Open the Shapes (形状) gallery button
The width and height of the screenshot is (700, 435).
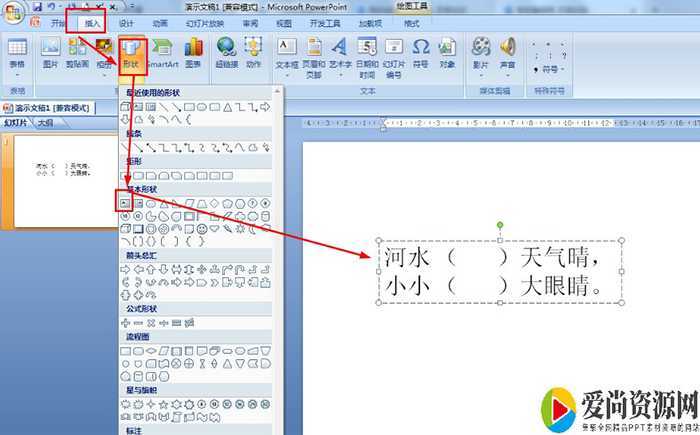tap(132, 55)
